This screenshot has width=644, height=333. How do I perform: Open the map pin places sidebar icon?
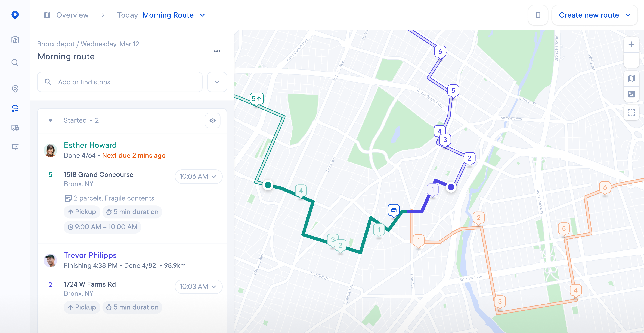[15, 89]
